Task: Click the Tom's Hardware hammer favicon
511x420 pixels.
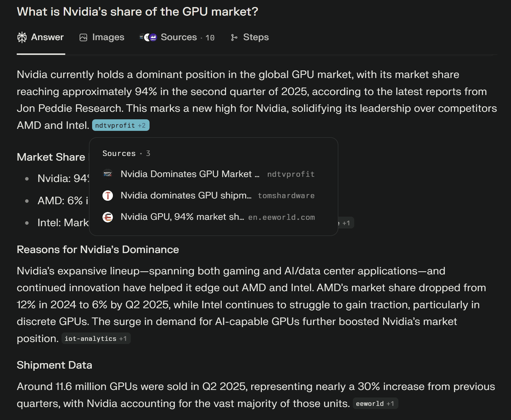Action: [108, 196]
